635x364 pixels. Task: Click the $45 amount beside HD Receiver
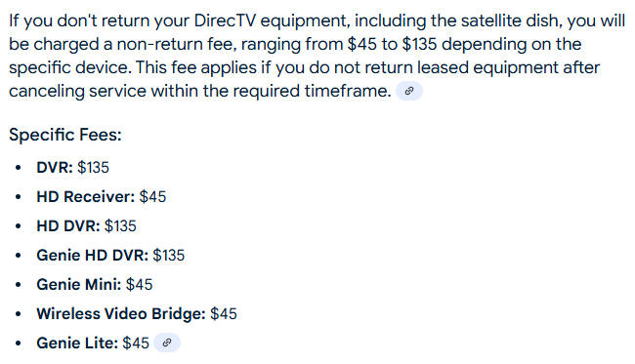tap(153, 197)
